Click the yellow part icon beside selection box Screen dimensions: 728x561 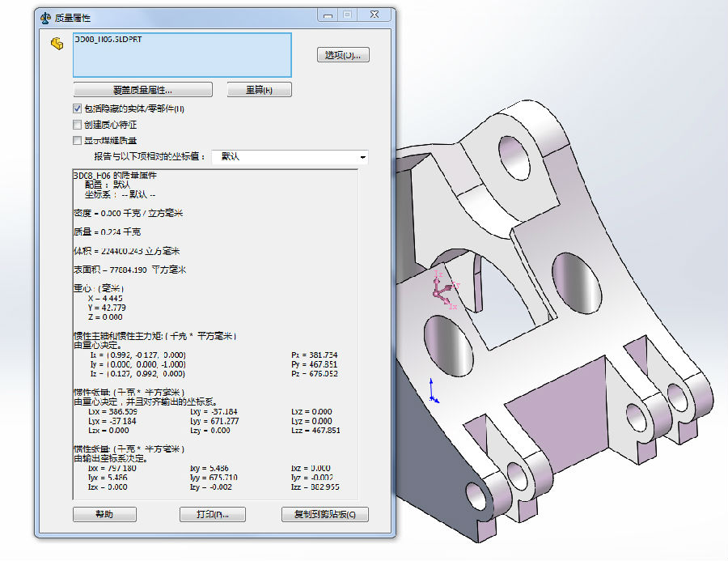pos(57,44)
